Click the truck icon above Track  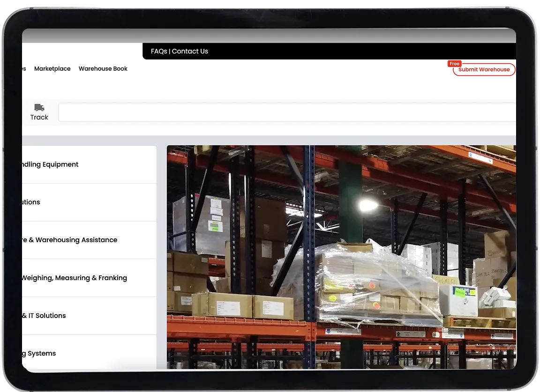pyautogui.click(x=39, y=108)
